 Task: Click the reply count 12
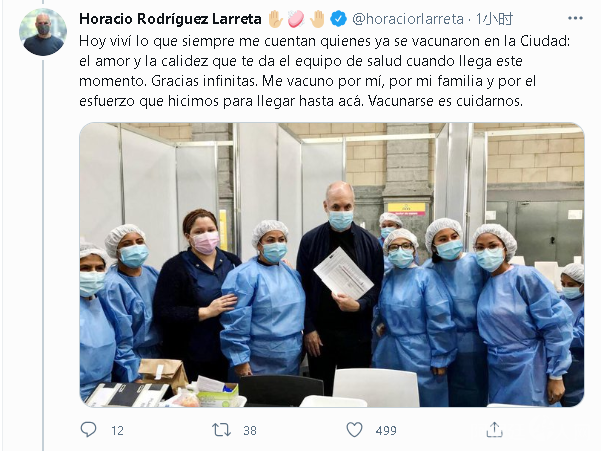(x=117, y=431)
